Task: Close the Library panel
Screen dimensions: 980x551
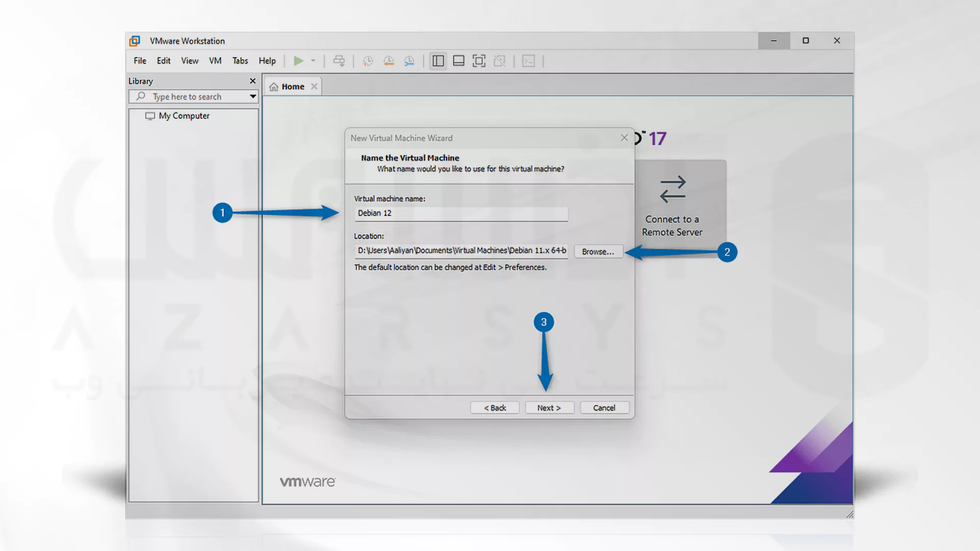Action: click(253, 81)
